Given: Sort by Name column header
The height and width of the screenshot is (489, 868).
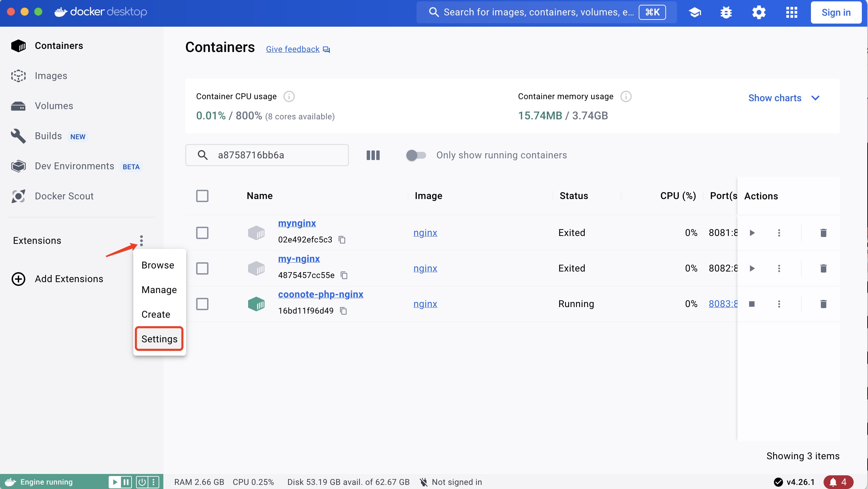Looking at the screenshot, I should tap(260, 196).
